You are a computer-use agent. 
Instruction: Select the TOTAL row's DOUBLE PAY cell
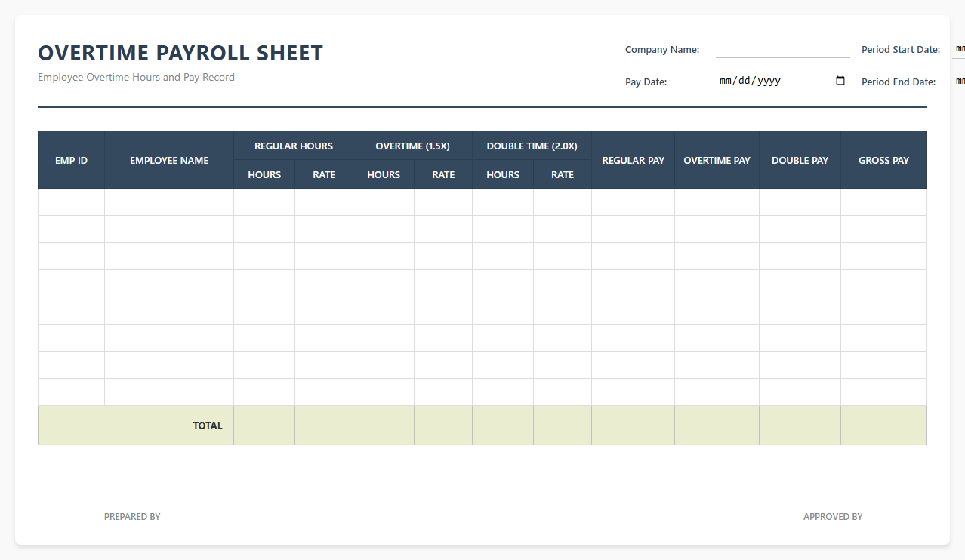(800, 426)
